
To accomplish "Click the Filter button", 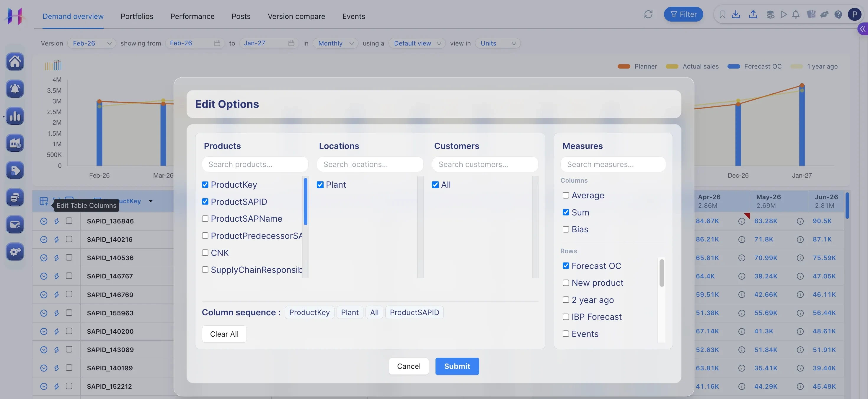I will pos(684,14).
